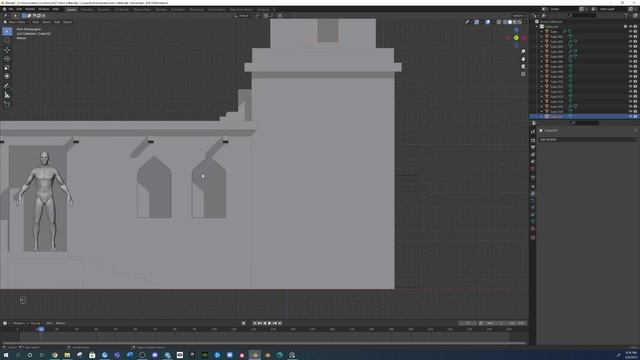
Task: Open the viewport Add menu
Action: 57,22
